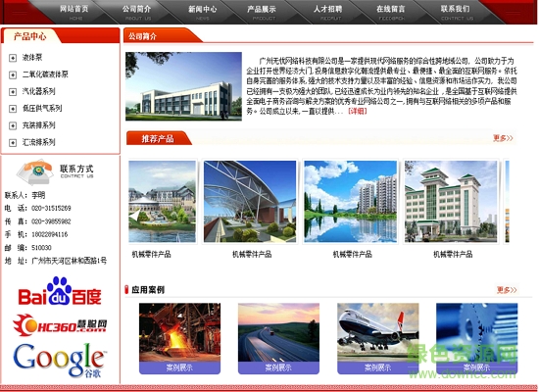Open 二氧化碳液体泵 product category
Viewport: 539px width, 392px height.
pos(45,74)
